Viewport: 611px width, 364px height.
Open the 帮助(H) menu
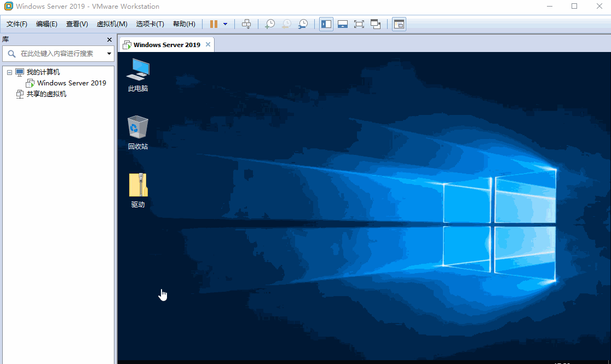click(185, 24)
